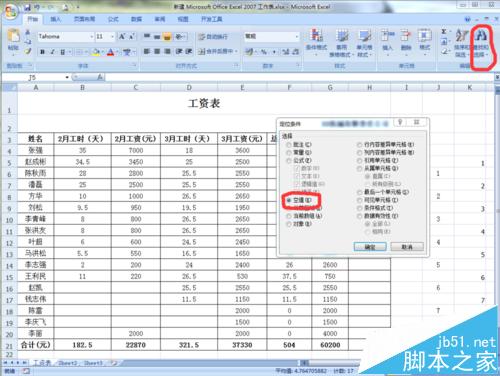500x376 pixels.
Task: Click the Decrease Font Size icon
Action: 132,36
